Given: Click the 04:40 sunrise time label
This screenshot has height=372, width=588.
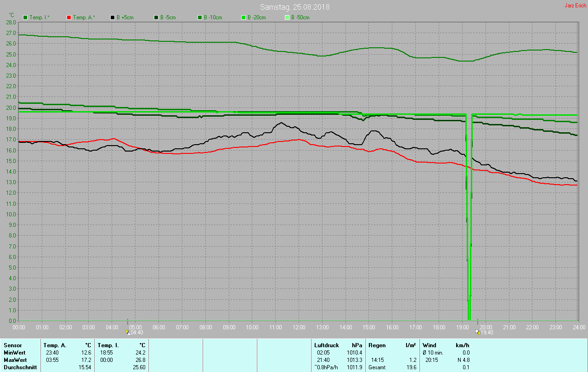Looking at the screenshot, I should point(137,332).
